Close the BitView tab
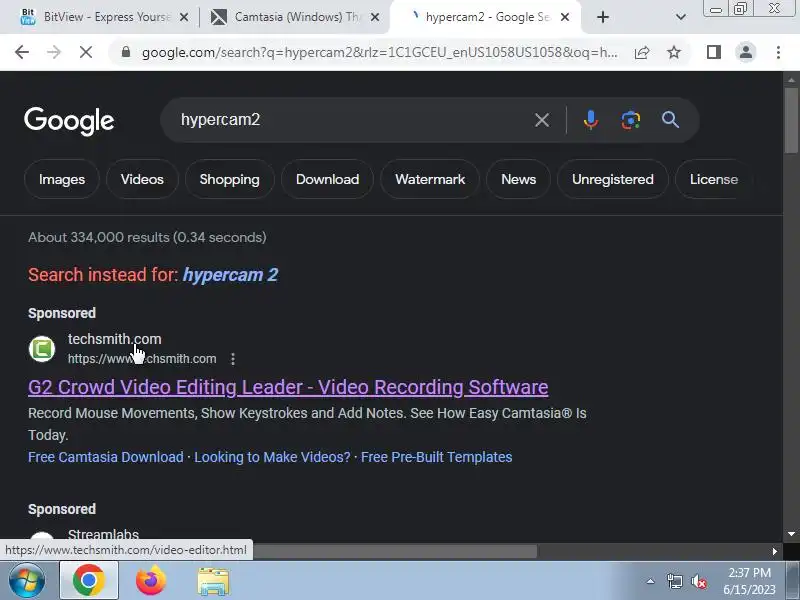This screenshot has width=800, height=600. pos(184,17)
